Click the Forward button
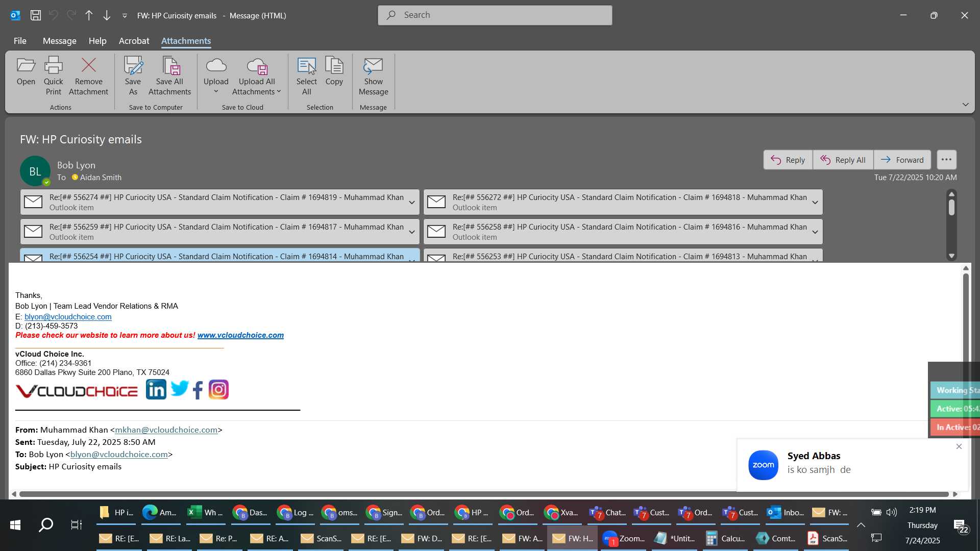The image size is (980, 551). click(x=902, y=160)
